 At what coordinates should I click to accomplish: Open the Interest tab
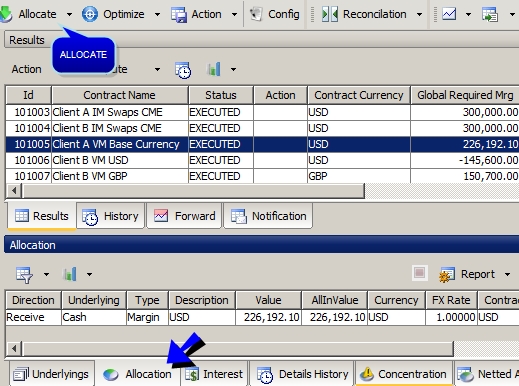(x=214, y=374)
